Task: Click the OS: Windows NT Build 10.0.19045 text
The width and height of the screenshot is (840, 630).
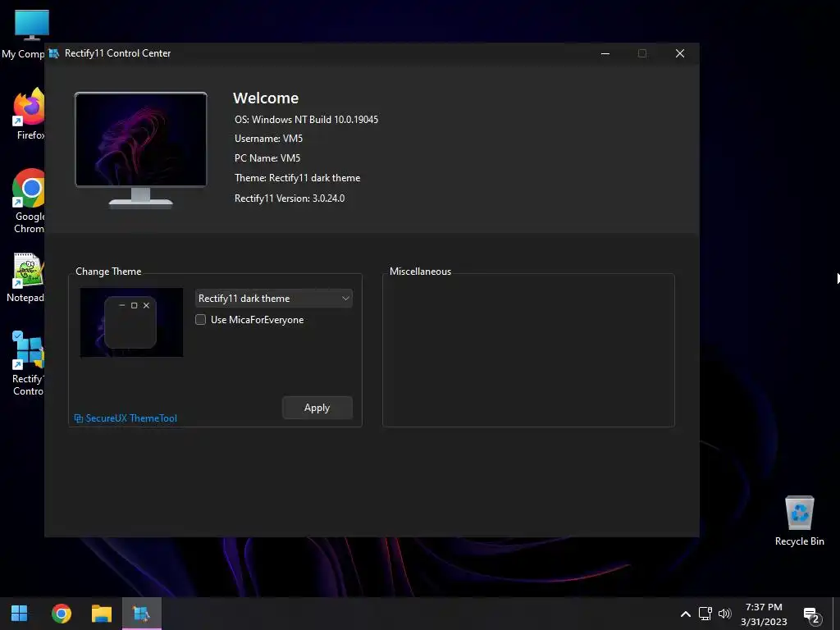Action: pos(307,120)
